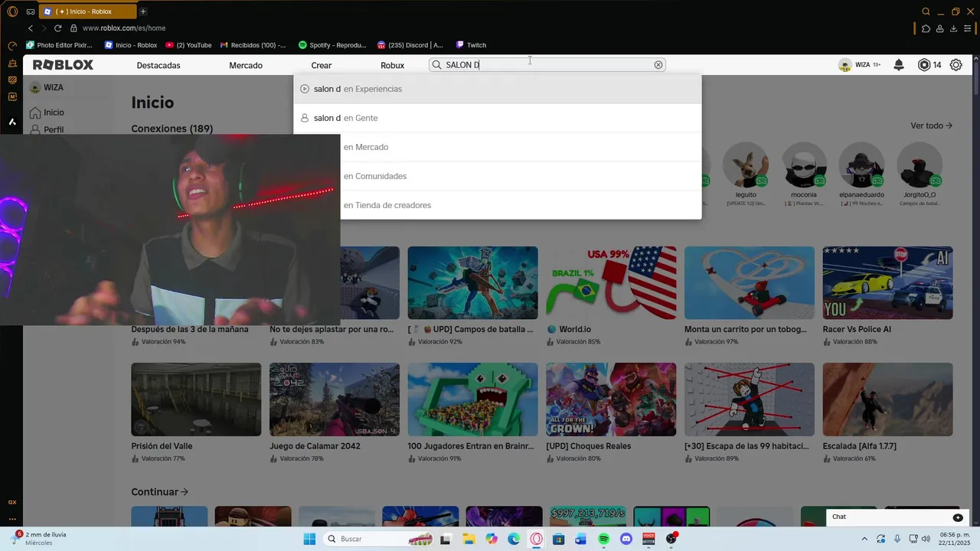Show hidden tray icons chevron
Image resolution: width=980 pixels, height=551 pixels.
(x=865, y=539)
